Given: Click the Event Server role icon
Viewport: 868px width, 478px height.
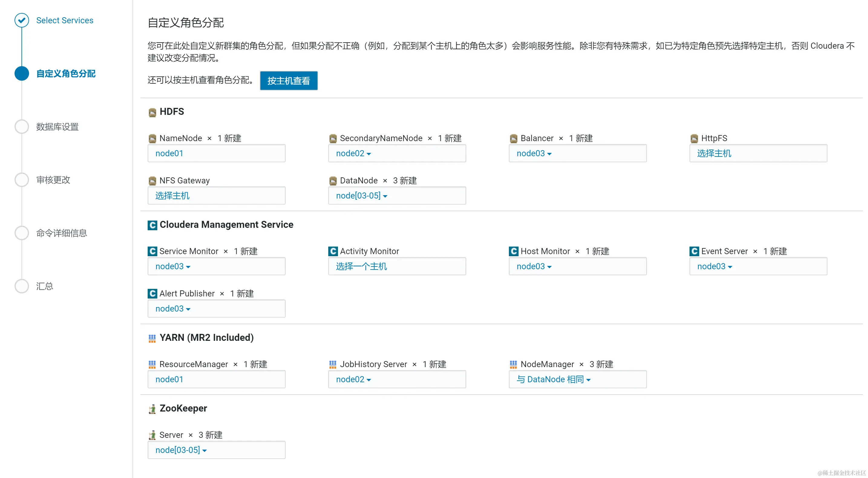Looking at the screenshot, I should (694, 251).
